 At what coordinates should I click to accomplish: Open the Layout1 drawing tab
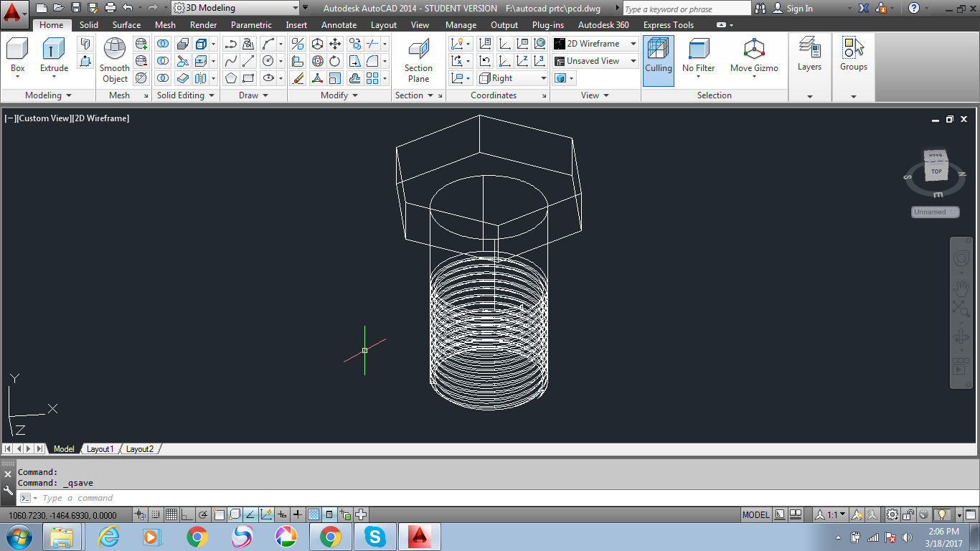click(100, 449)
